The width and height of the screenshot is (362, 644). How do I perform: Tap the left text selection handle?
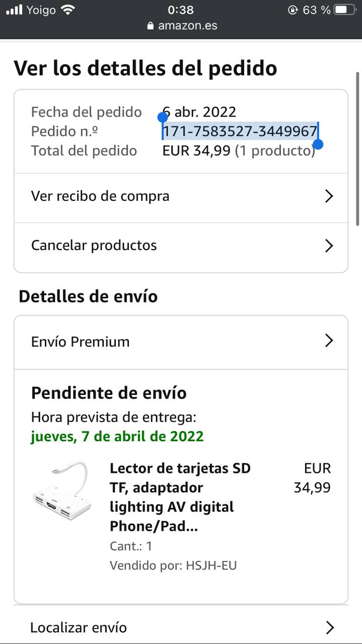click(163, 118)
